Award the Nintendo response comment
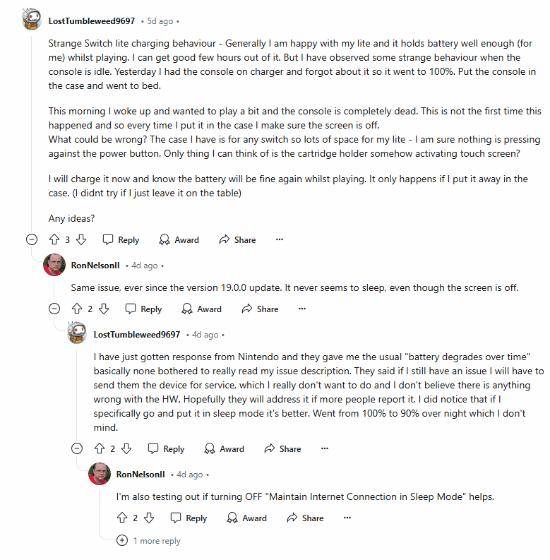This screenshot has height=560, width=550. point(224,449)
